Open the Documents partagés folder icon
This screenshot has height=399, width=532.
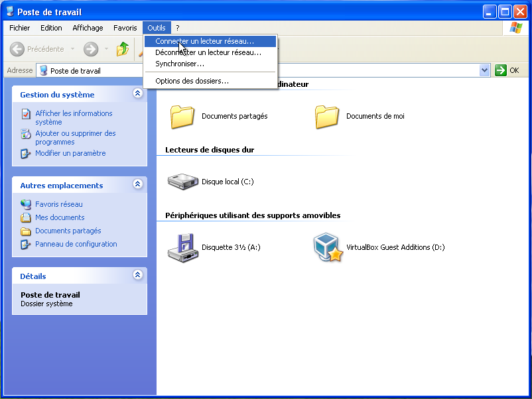pyautogui.click(x=182, y=117)
